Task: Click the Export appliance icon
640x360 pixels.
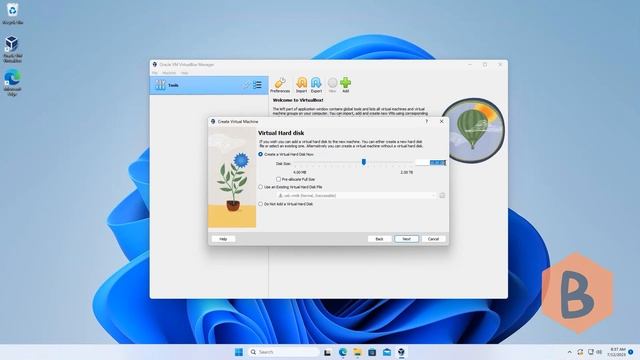Action: coord(316,85)
